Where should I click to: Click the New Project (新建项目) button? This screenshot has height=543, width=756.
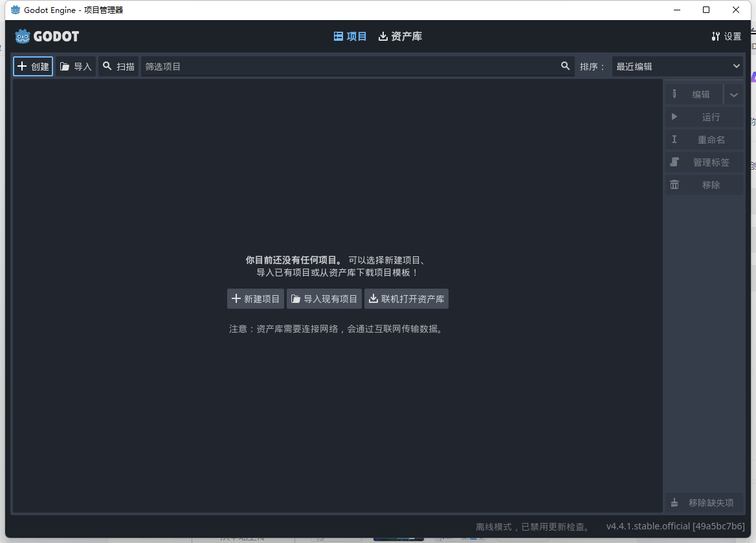point(255,298)
